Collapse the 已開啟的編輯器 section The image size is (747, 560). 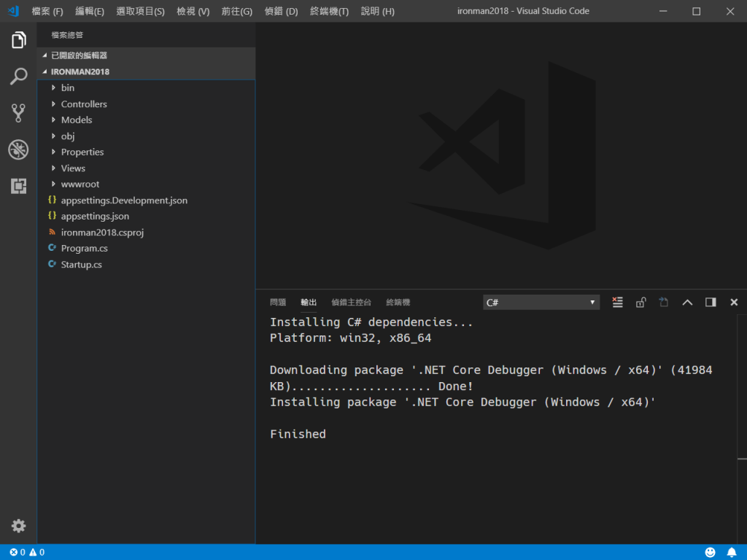(x=146, y=55)
